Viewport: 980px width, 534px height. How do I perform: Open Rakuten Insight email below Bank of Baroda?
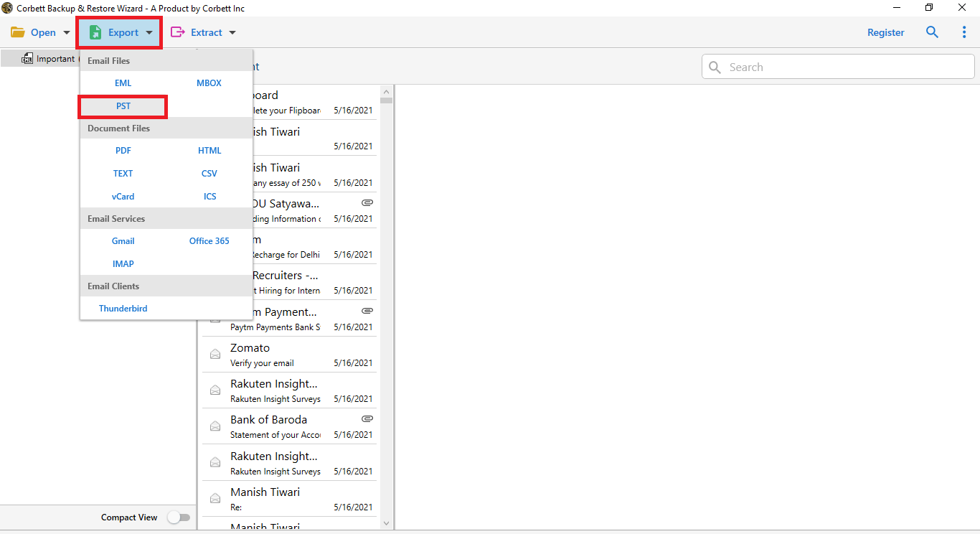click(289, 463)
